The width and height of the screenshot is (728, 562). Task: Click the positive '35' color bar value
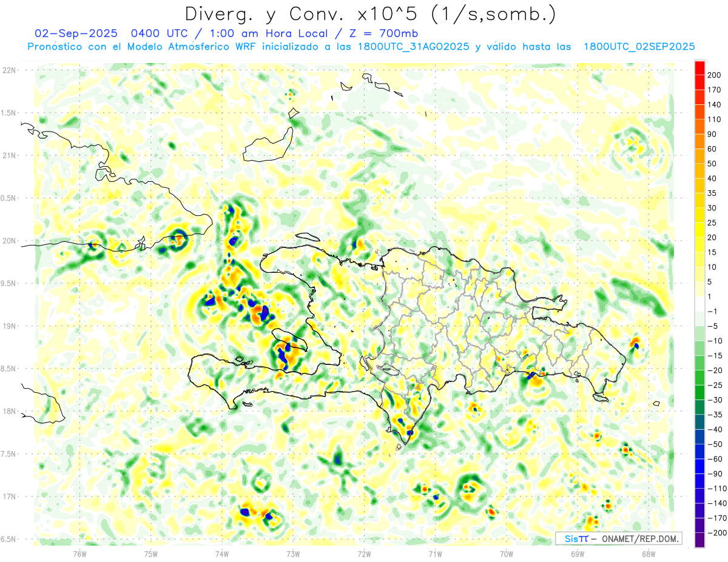pyautogui.click(x=713, y=193)
